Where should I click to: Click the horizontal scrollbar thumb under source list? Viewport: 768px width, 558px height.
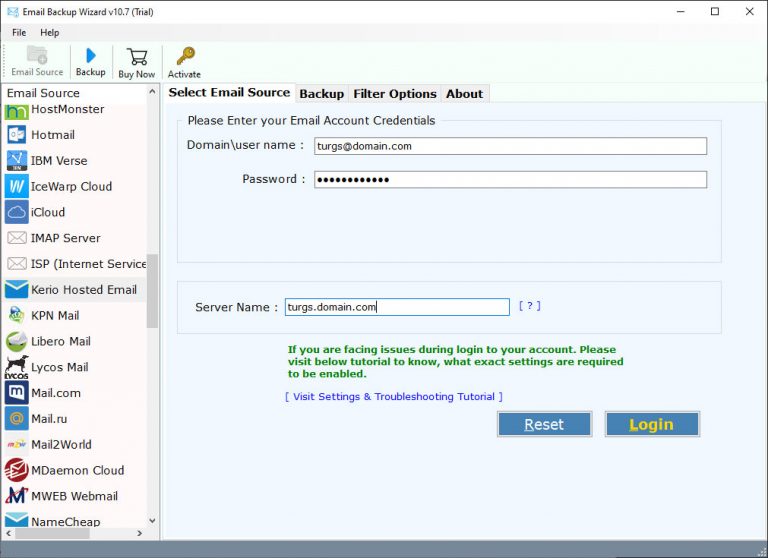[x=51, y=534]
